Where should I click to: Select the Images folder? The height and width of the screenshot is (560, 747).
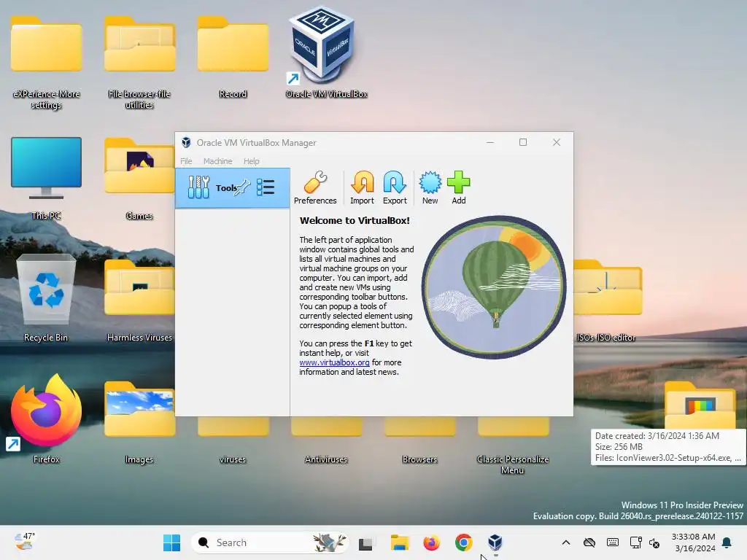139,421
